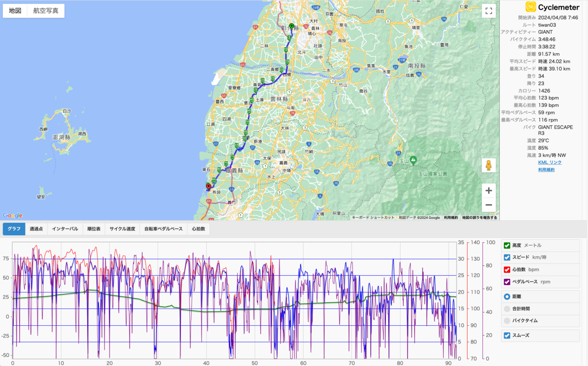Image resolution: width=588 pixels, height=366 pixels.
Task: Select the 距離 radio button
Action: point(507,297)
